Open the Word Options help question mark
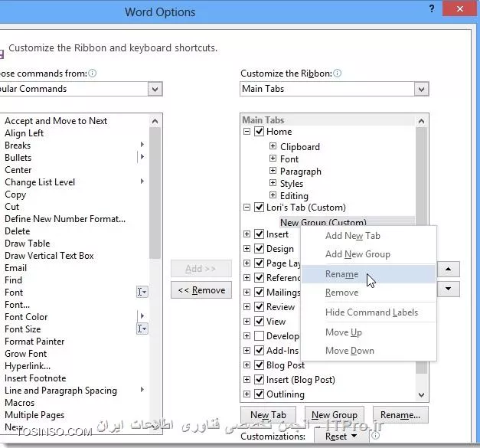480x448 pixels. [432, 8]
